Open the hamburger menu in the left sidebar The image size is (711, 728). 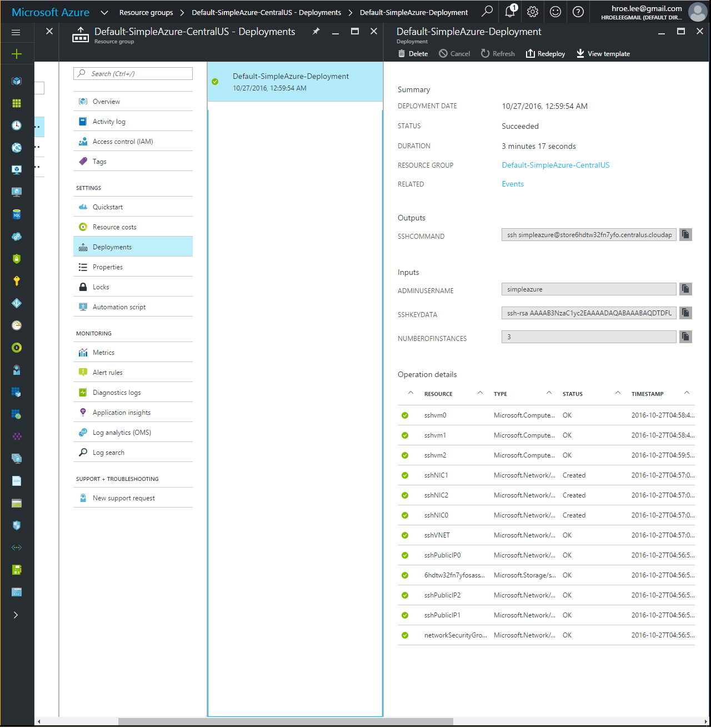point(16,32)
